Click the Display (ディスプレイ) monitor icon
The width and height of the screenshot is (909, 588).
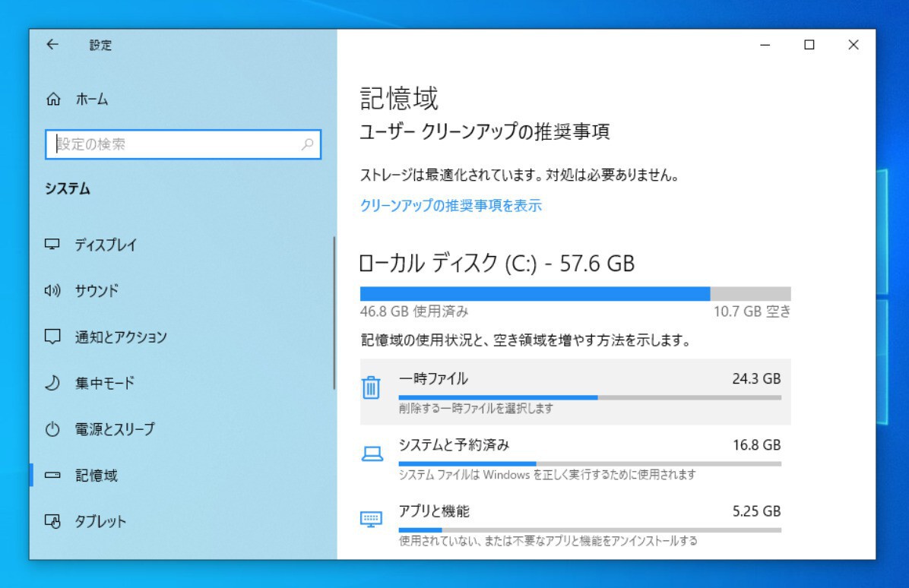pyautogui.click(x=52, y=245)
